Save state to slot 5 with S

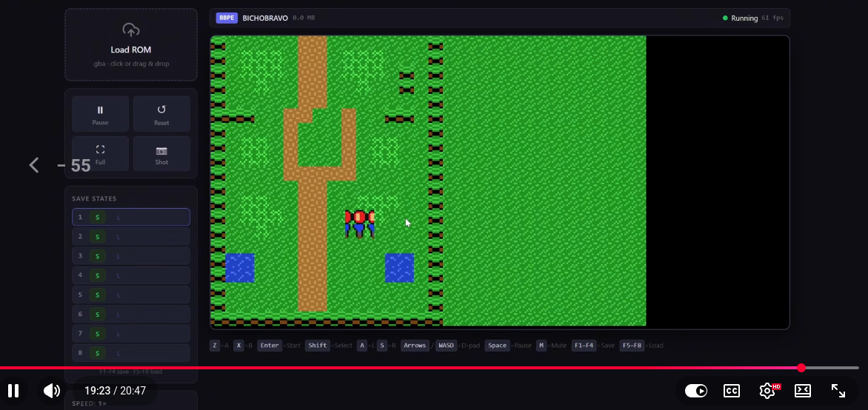click(98, 295)
